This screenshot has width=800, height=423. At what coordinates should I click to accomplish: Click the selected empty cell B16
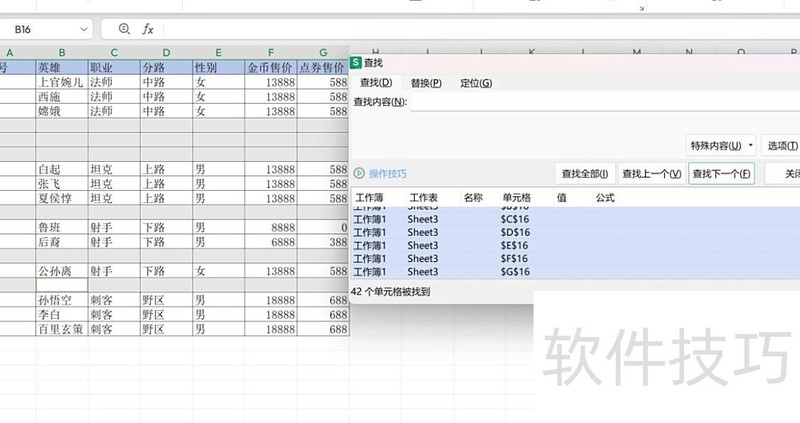pyautogui.click(x=62, y=285)
